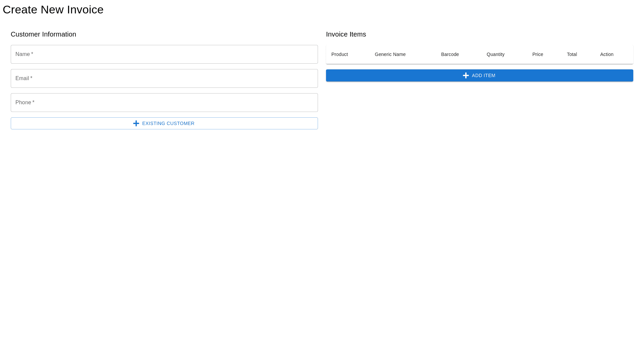Click the Price column header
644x362 pixels.
[x=537, y=54]
